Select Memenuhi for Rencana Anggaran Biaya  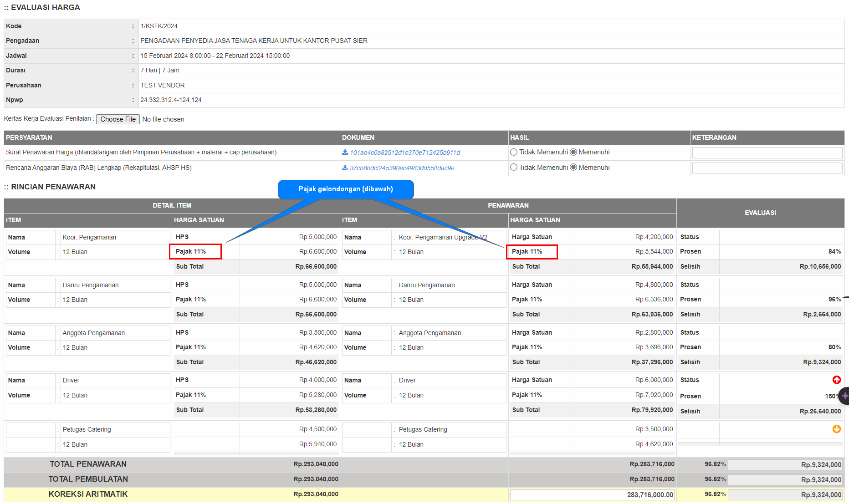573,168
